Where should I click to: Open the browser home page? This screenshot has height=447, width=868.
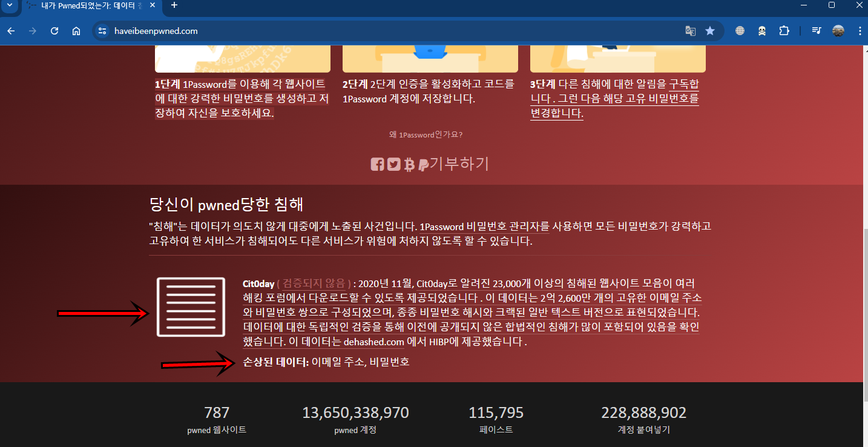[x=76, y=31]
